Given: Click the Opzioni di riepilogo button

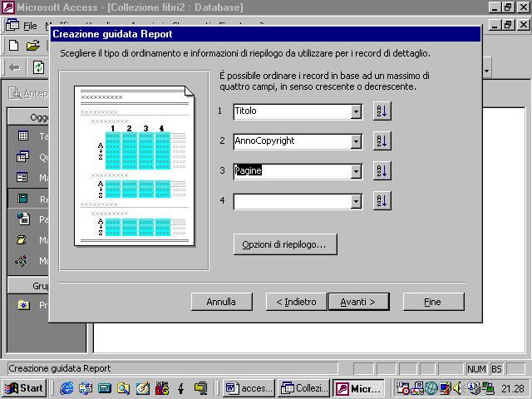Looking at the screenshot, I should coord(285,244).
